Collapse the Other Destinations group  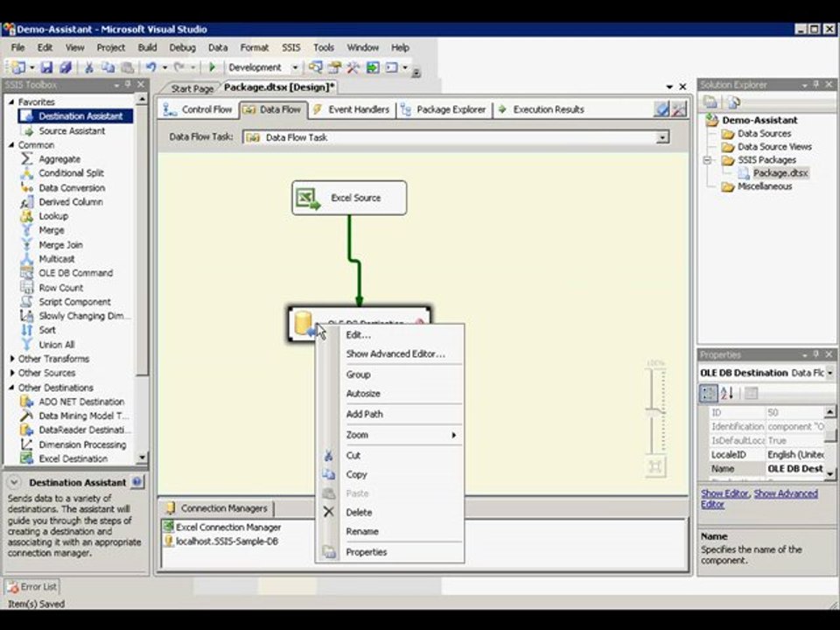pyautogui.click(x=11, y=388)
